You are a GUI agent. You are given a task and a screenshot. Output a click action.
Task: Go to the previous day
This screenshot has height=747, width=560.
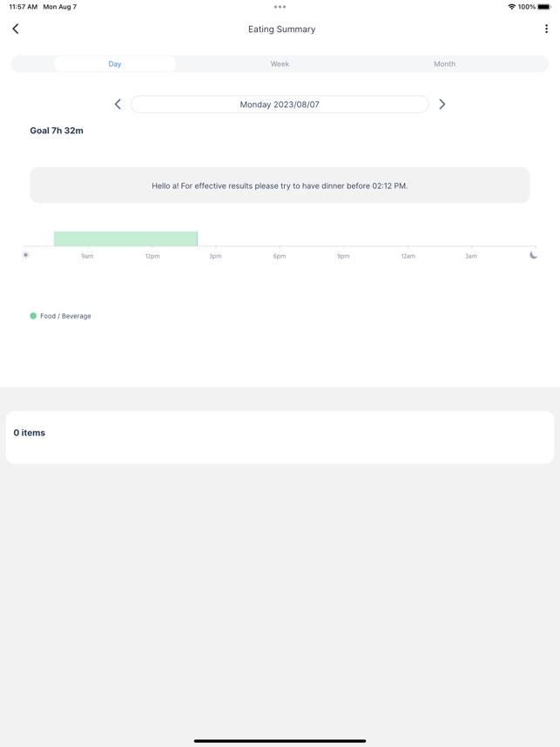pyautogui.click(x=118, y=104)
